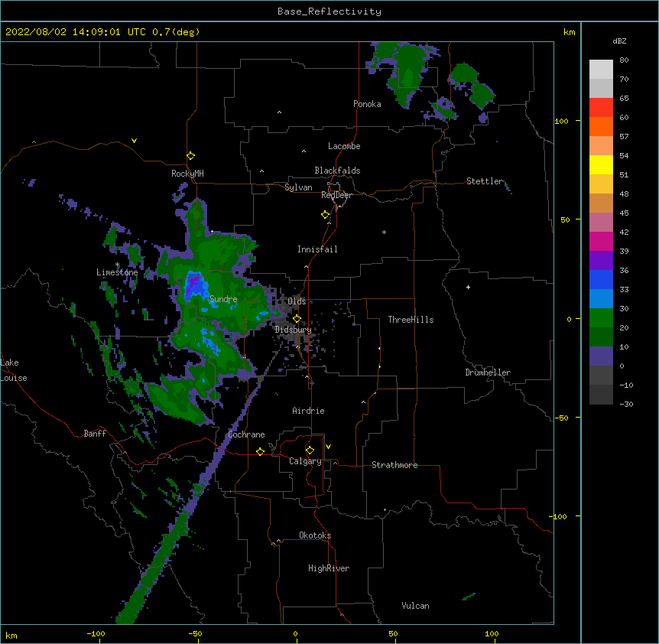This screenshot has width=659, height=644.
Task: Click the yellow station marker south of RedDeer
Action: [325, 215]
